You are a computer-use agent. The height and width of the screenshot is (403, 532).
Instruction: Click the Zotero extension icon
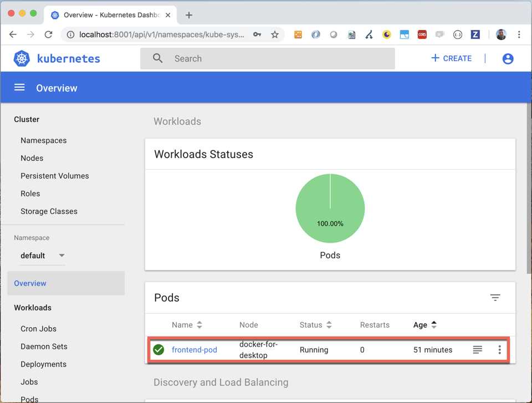coord(475,34)
